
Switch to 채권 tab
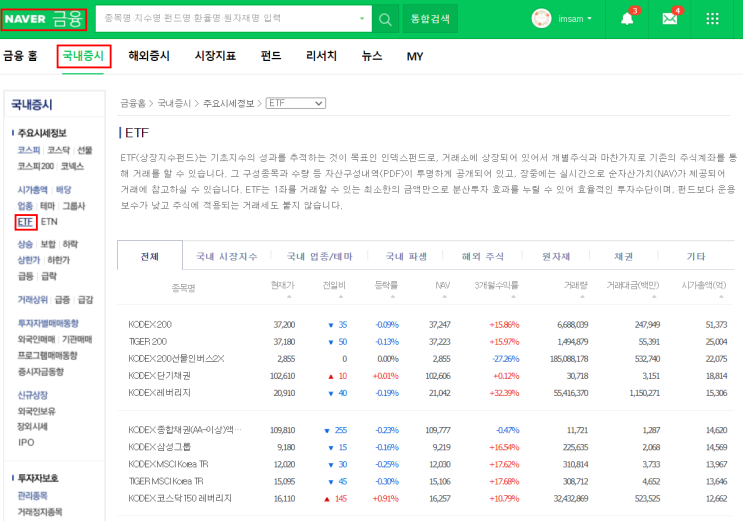[x=623, y=256]
